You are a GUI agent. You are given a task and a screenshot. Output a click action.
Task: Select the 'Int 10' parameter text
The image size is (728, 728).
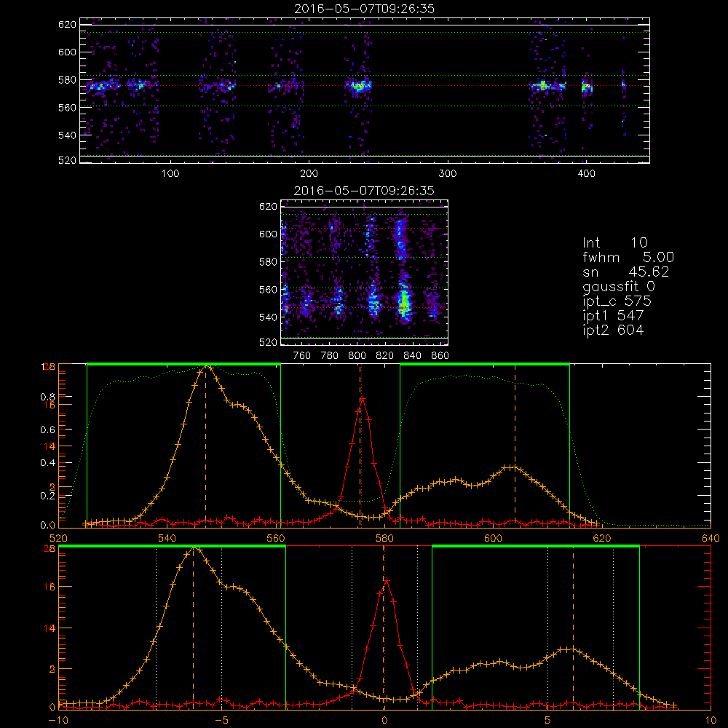coord(614,243)
